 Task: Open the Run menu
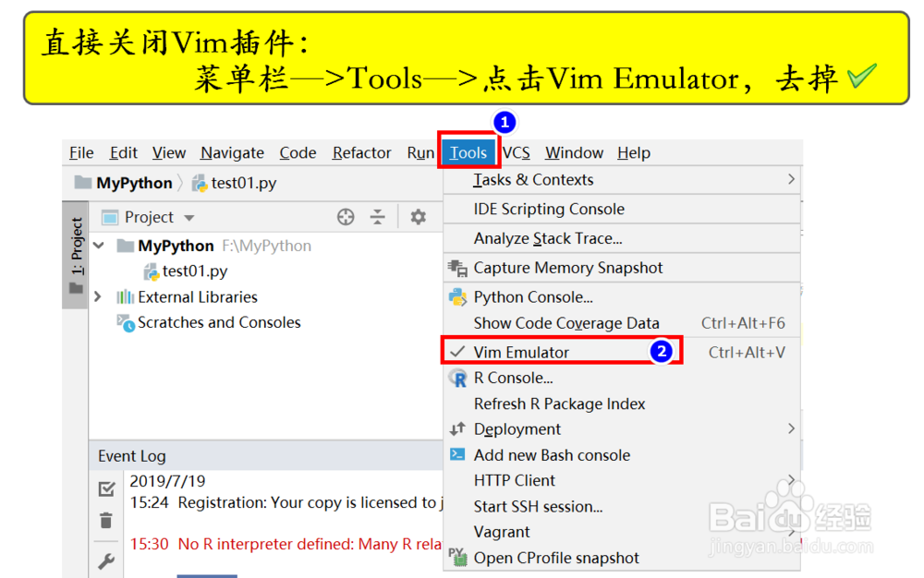click(420, 153)
